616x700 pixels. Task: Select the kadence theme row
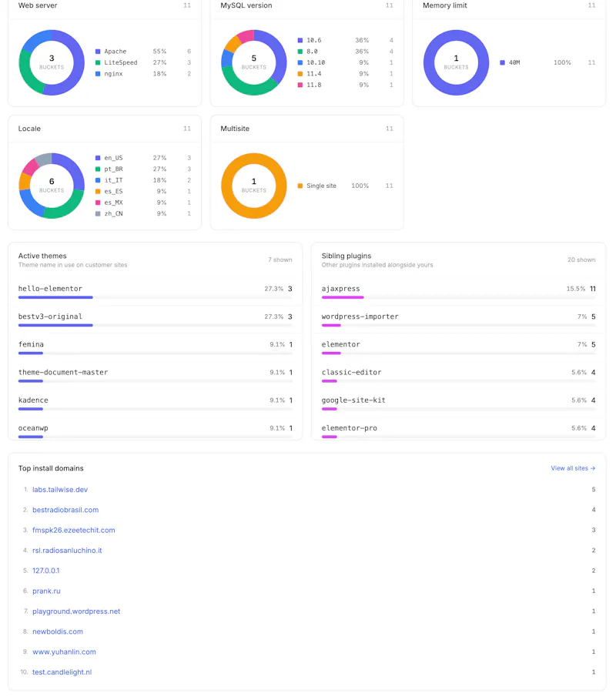pos(156,404)
